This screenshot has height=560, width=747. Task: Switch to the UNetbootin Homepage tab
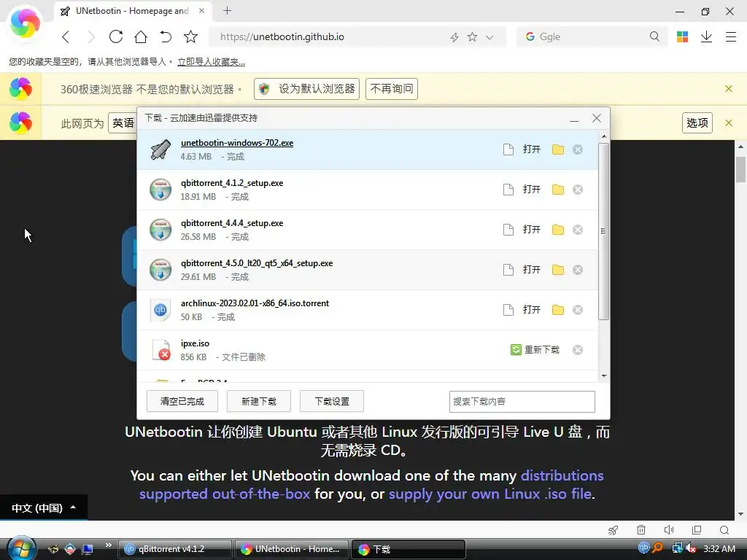133,11
